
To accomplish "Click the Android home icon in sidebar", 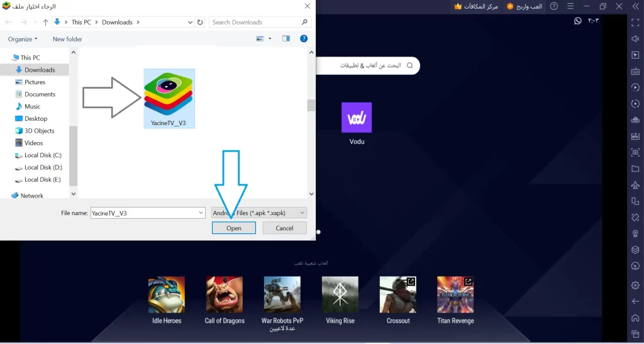I will 635,318.
